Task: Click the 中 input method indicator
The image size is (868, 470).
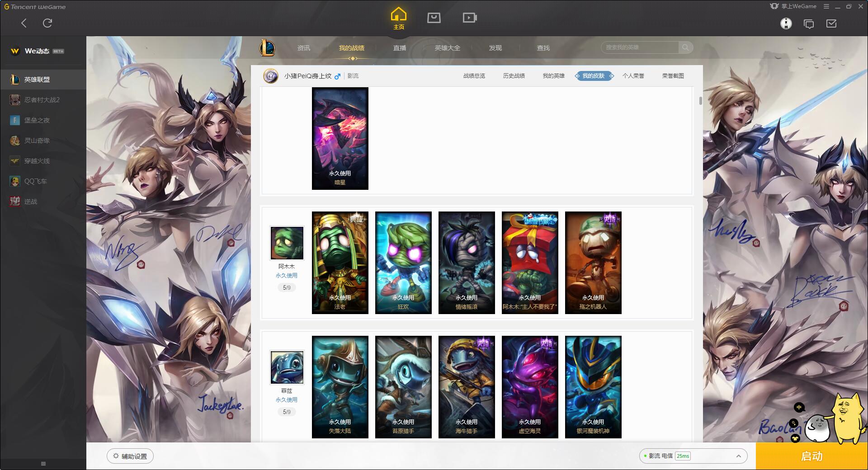Action: click(x=799, y=407)
